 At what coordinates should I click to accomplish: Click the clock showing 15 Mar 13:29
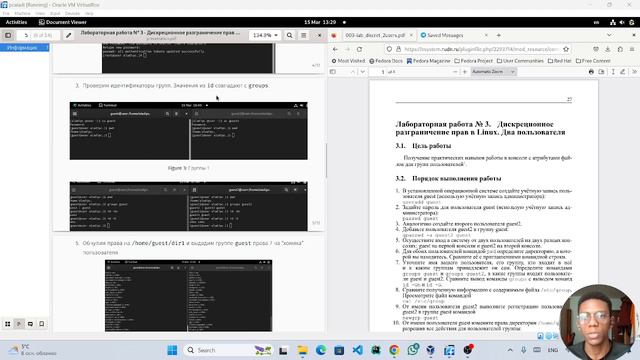[320, 22]
